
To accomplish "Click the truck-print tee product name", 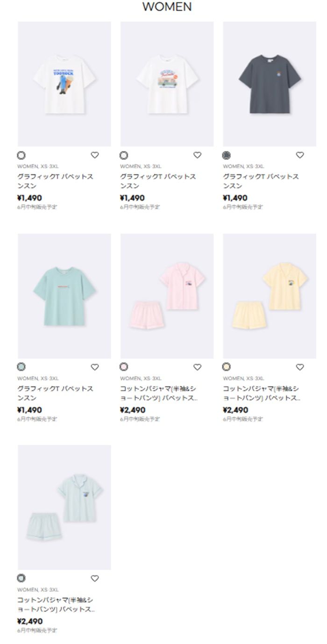I will coord(158,181).
